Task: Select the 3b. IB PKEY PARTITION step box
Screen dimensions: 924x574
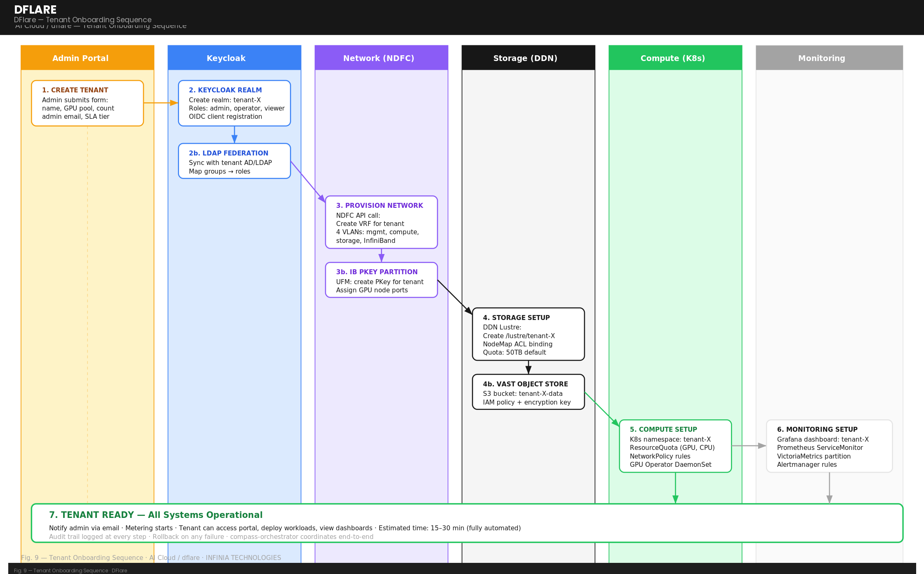Action: (381, 280)
